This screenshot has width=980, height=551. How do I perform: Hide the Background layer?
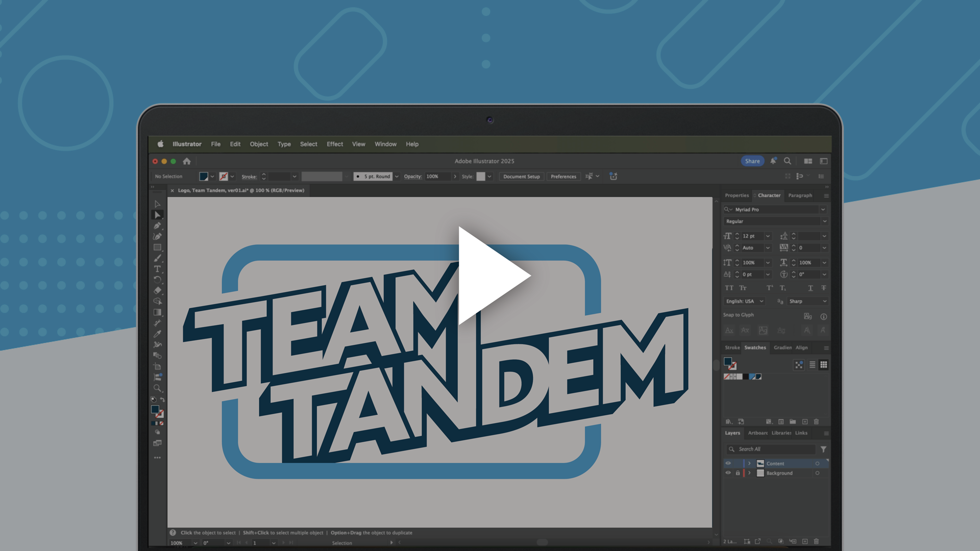coord(728,473)
